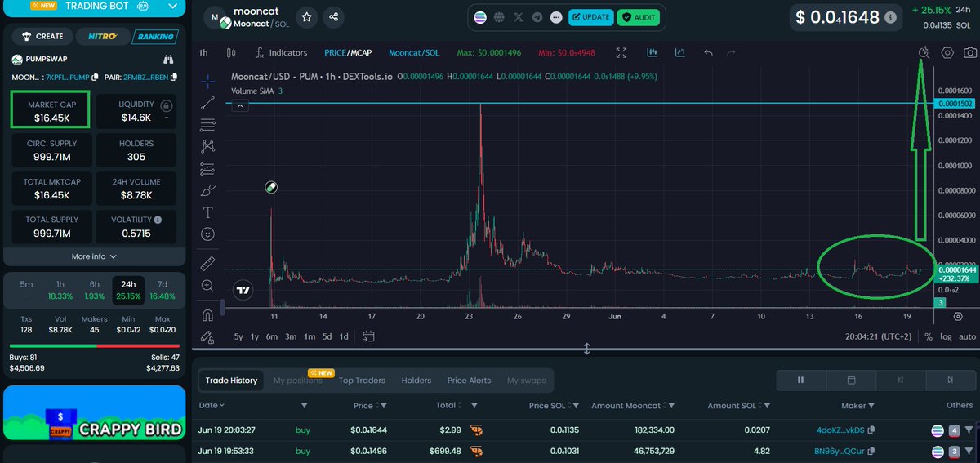The width and height of the screenshot is (980, 463).
Task: Open chart settings hexagon icon
Action: [x=947, y=52]
